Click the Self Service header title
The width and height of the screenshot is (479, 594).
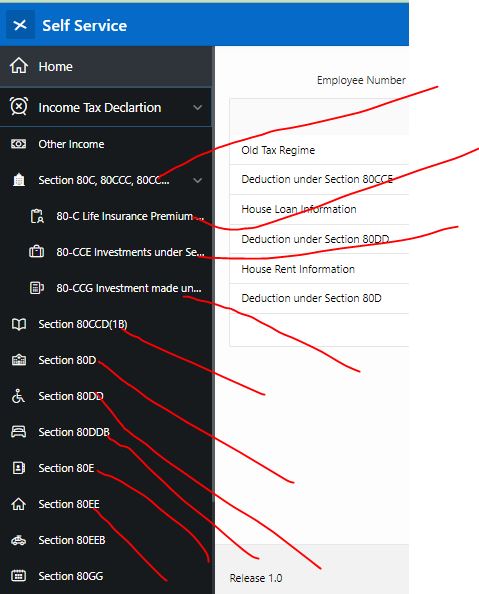click(85, 25)
